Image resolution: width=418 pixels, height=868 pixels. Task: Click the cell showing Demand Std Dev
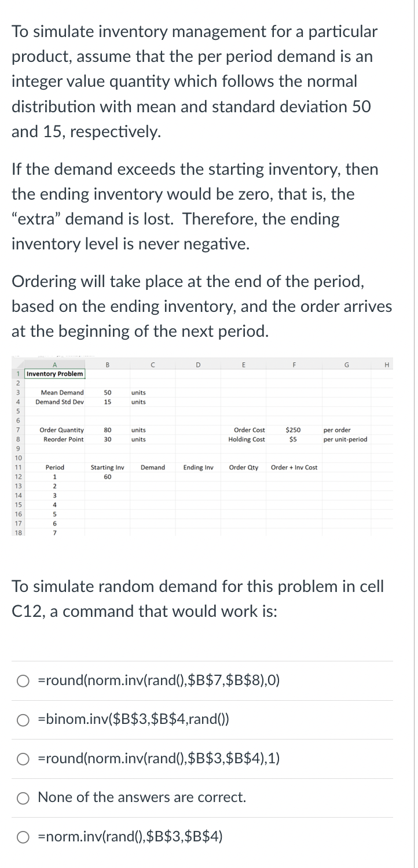coord(61,402)
